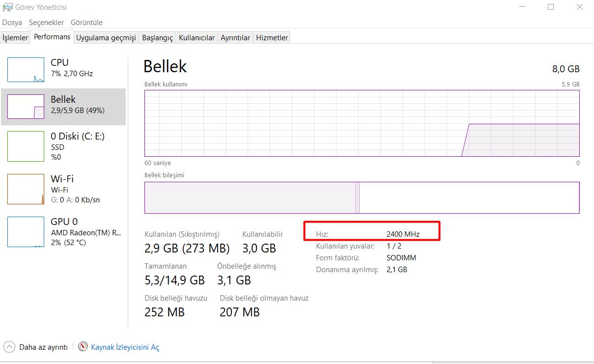Switch to Uygulama geçmişi tab
594x364 pixels.
click(x=106, y=38)
